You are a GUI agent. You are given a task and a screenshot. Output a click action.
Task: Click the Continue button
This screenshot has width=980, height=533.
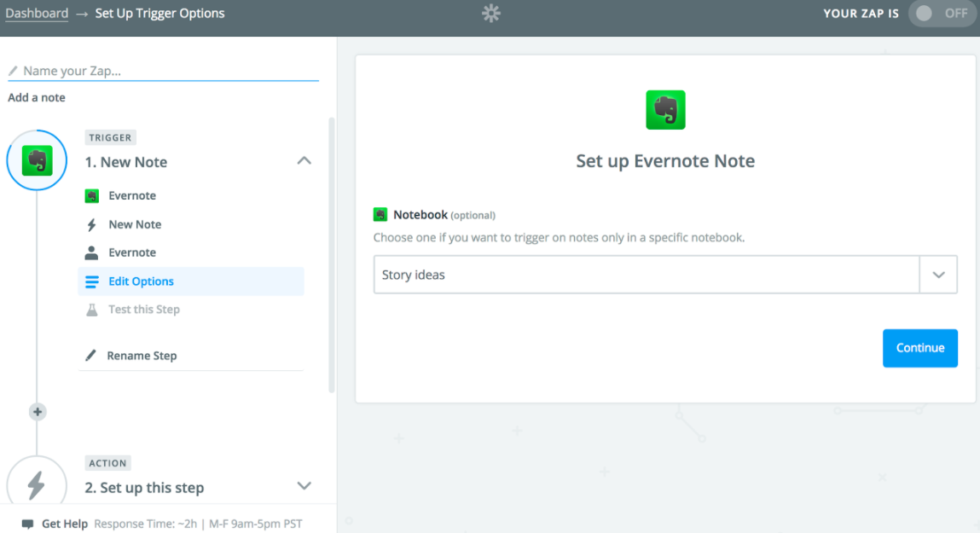(x=920, y=348)
